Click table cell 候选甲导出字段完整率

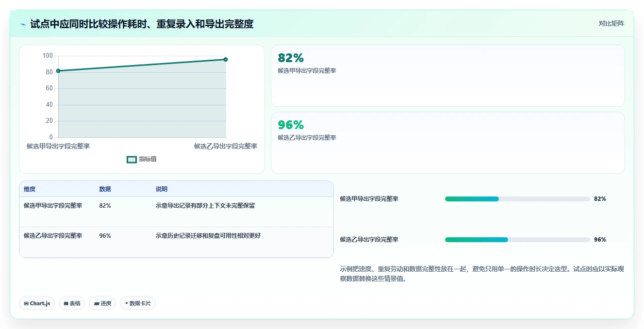click(53, 206)
